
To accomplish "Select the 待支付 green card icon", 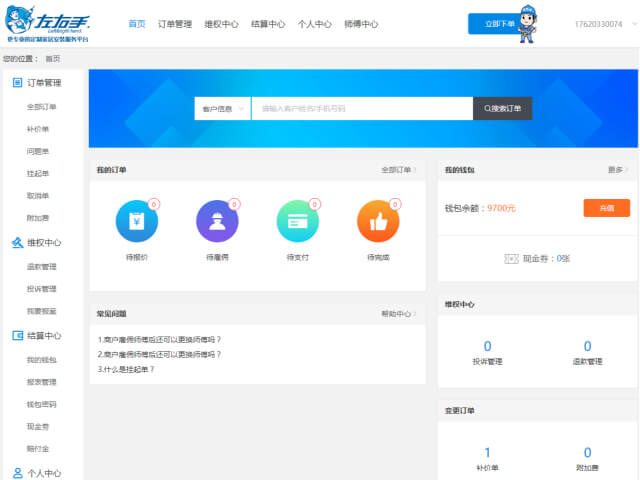I will [297, 222].
